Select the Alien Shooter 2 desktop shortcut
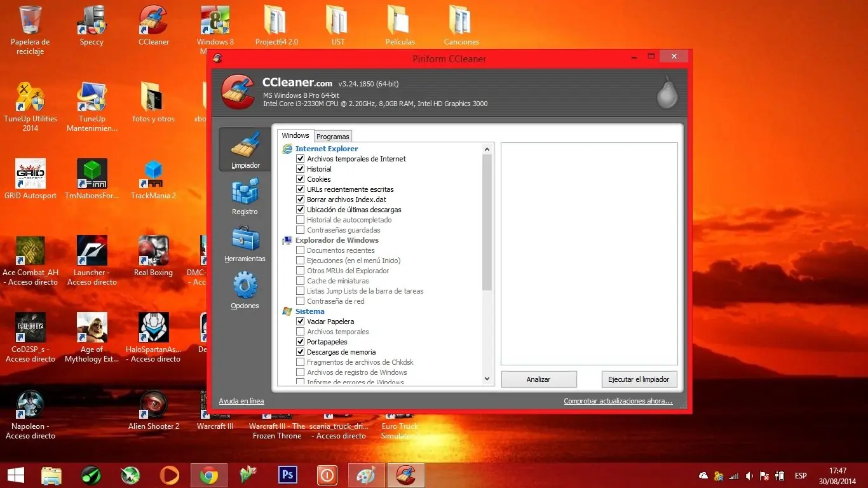The height and width of the screenshot is (488, 868). tap(154, 410)
